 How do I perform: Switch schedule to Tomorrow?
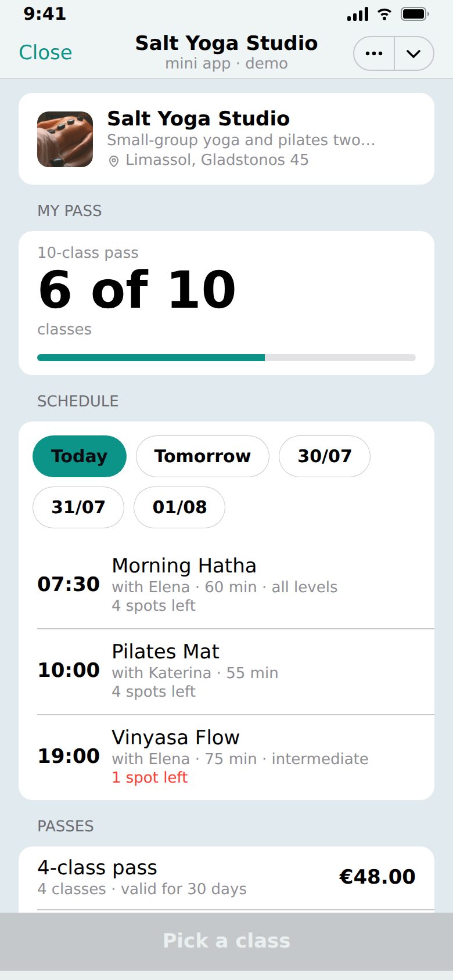pyautogui.click(x=203, y=456)
